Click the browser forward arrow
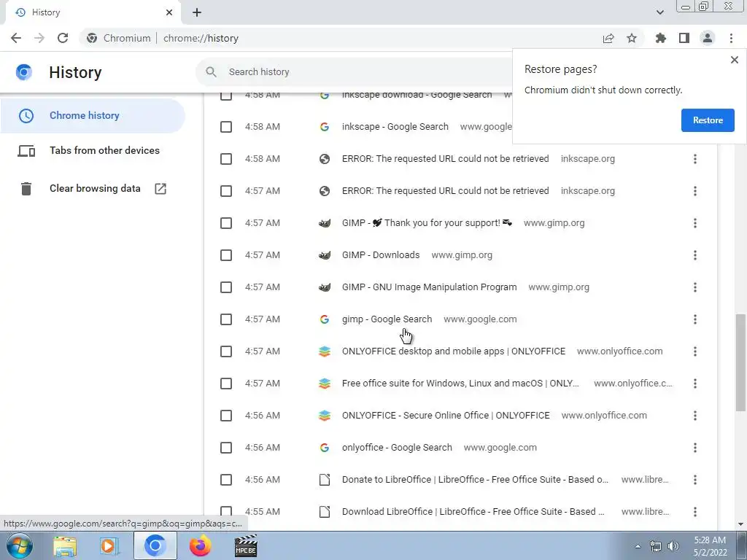 coord(39,38)
